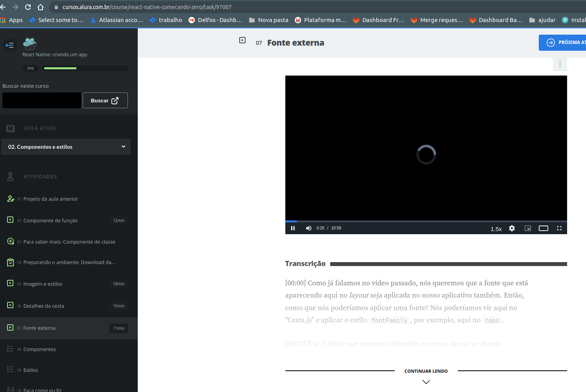Click the Faça como eu fiz item
586x392 pixels.
pyautogui.click(x=43, y=390)
